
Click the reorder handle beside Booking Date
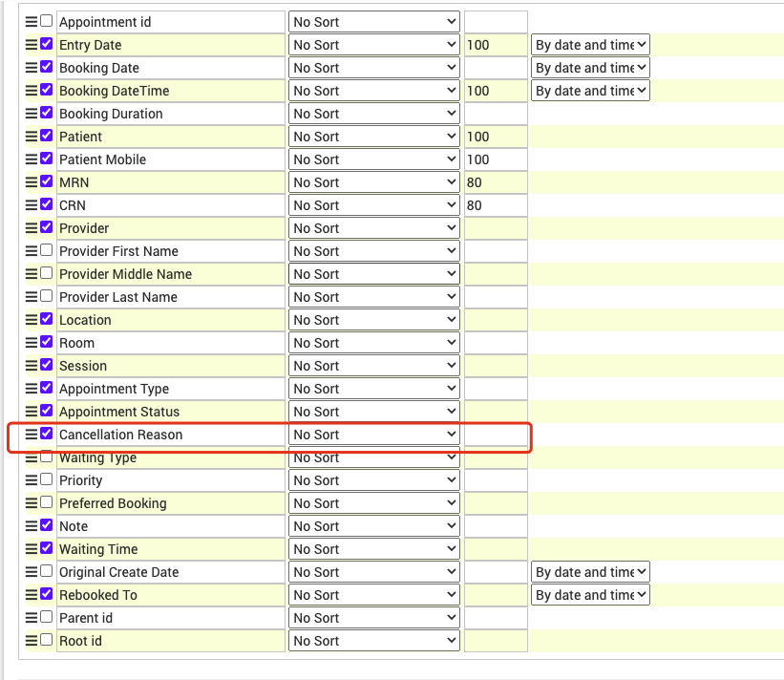click(x=32, y=68)
